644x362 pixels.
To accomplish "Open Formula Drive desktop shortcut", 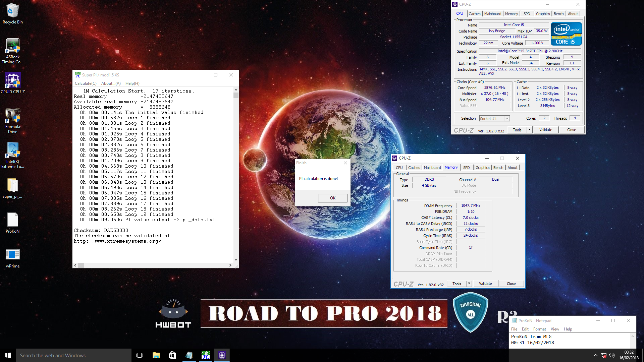I will [x=13, y=121].
